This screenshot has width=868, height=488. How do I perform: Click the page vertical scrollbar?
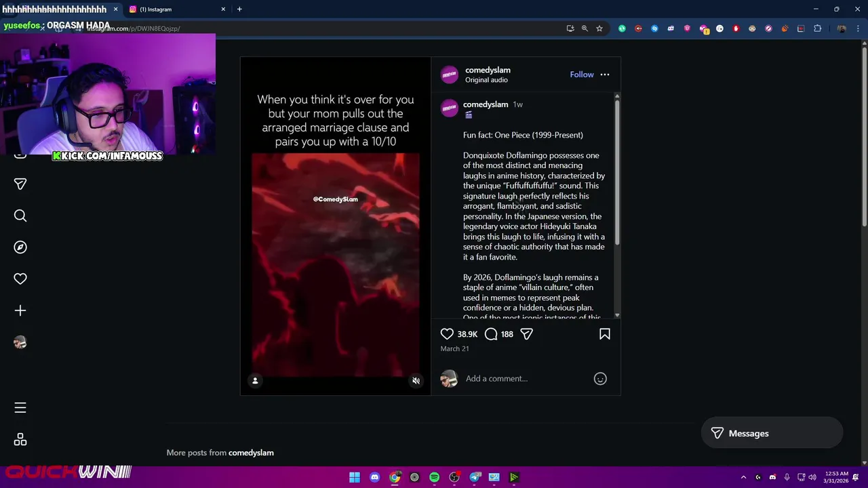tap(864, 136)
